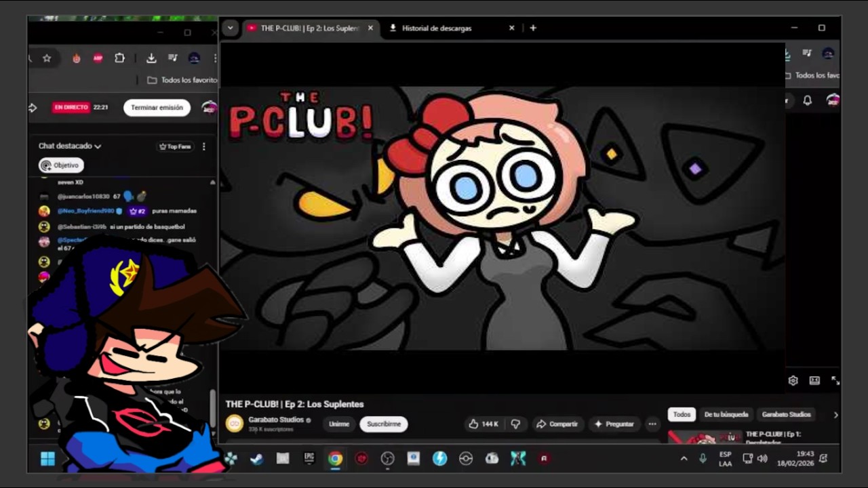Open the lightning bolt app on taskbar
The image size is (868, 488).
click(x=439, y=459)
